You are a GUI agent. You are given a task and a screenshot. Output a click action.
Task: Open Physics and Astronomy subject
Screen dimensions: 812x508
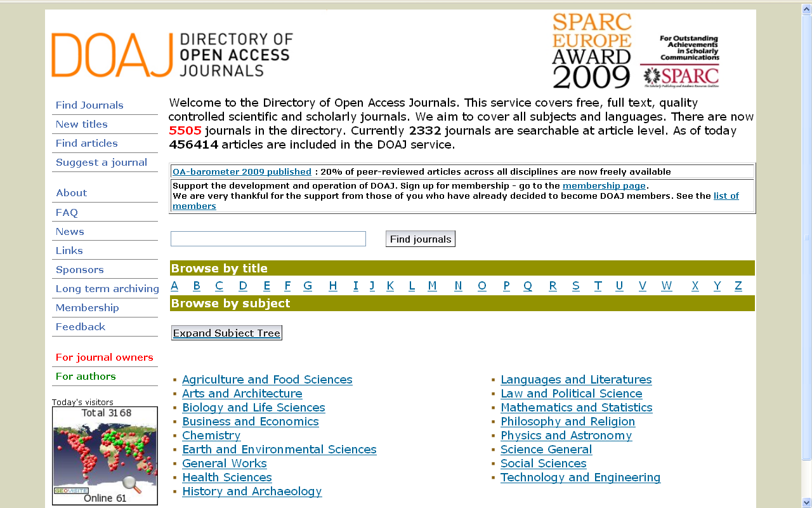tap(566, 436)
